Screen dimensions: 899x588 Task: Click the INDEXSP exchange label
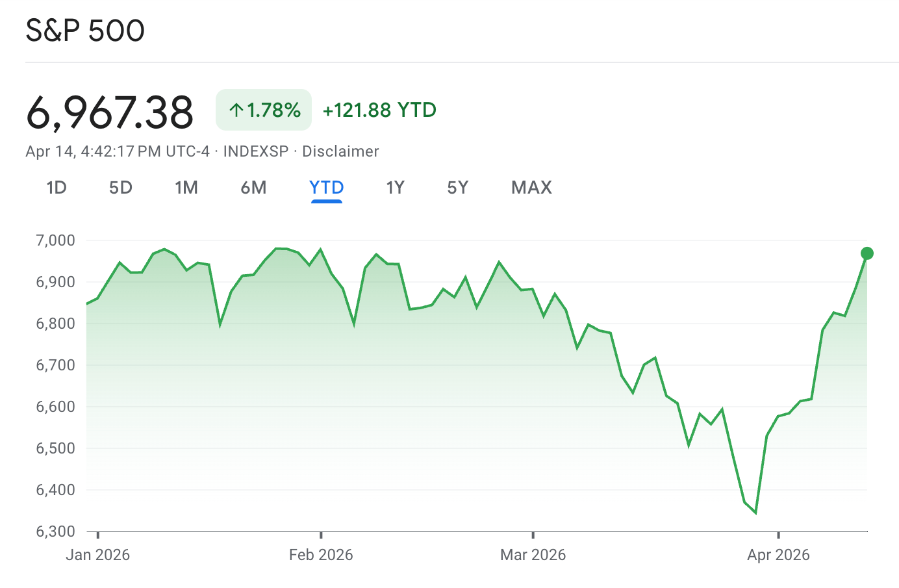(x=256, y=151)
